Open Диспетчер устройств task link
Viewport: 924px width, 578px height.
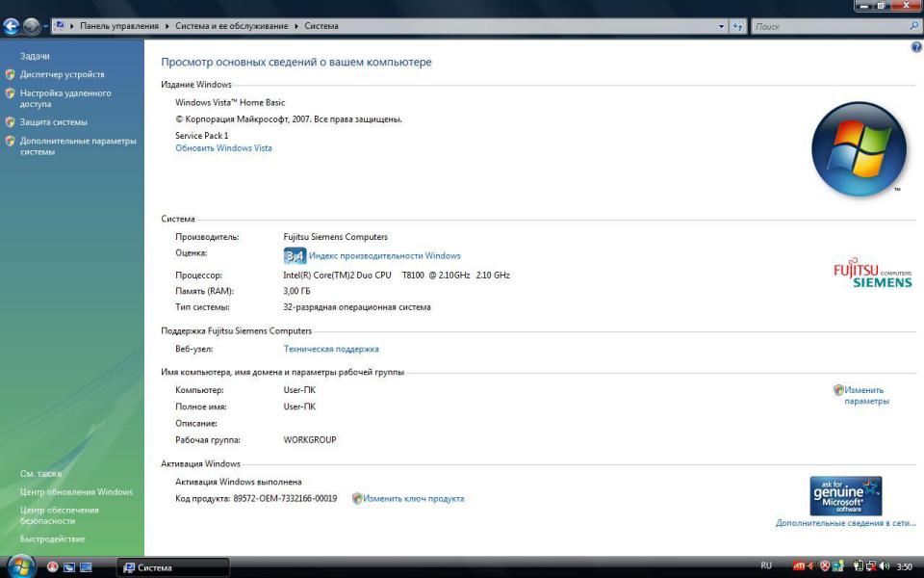(x=62, y=74)
